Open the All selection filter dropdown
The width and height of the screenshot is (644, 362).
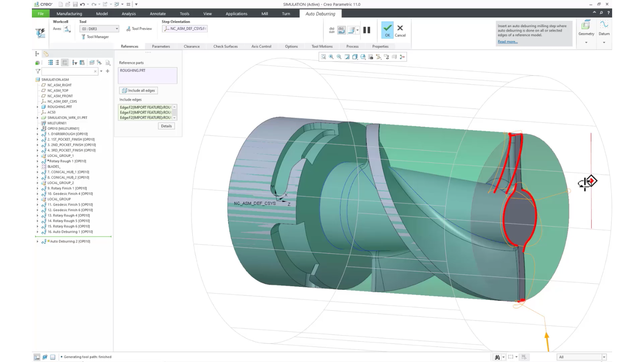tap(582, 357)
